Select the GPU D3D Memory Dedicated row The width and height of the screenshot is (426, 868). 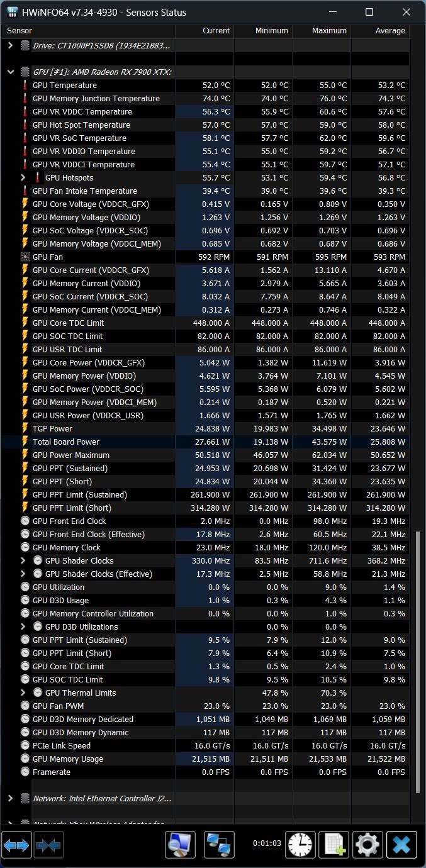205,719
